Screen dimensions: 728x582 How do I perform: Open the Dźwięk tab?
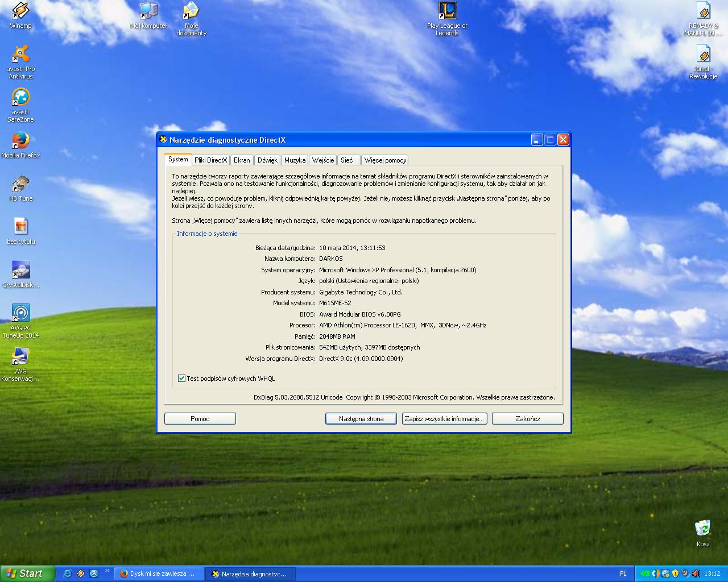point(267,160)
